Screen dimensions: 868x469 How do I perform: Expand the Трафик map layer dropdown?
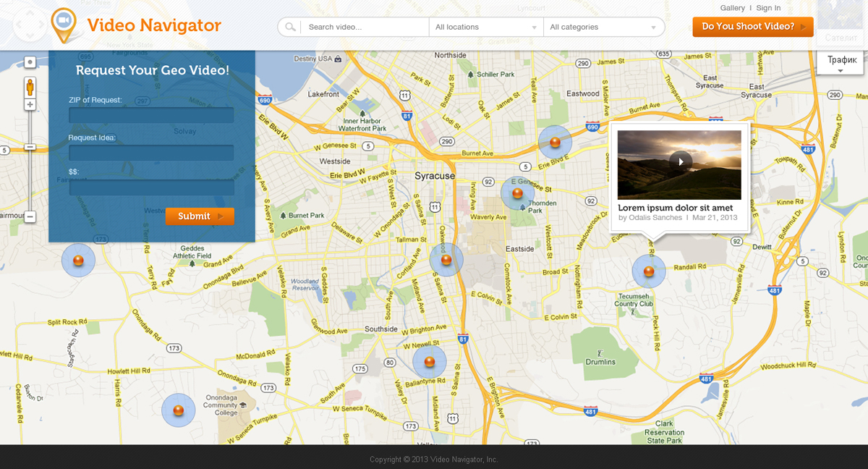click(840, 63)
